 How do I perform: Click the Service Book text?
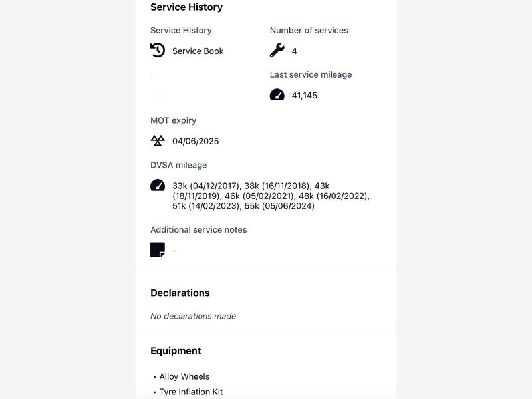(198, 51)
